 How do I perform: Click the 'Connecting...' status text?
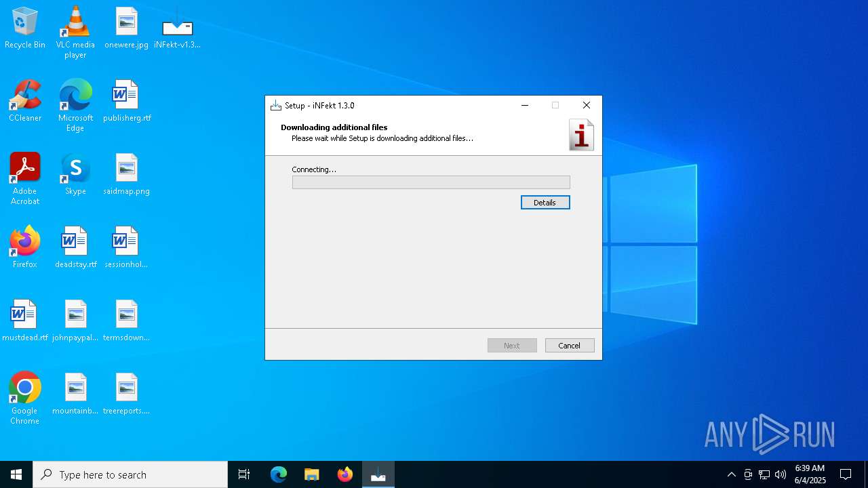click(314, 169)
